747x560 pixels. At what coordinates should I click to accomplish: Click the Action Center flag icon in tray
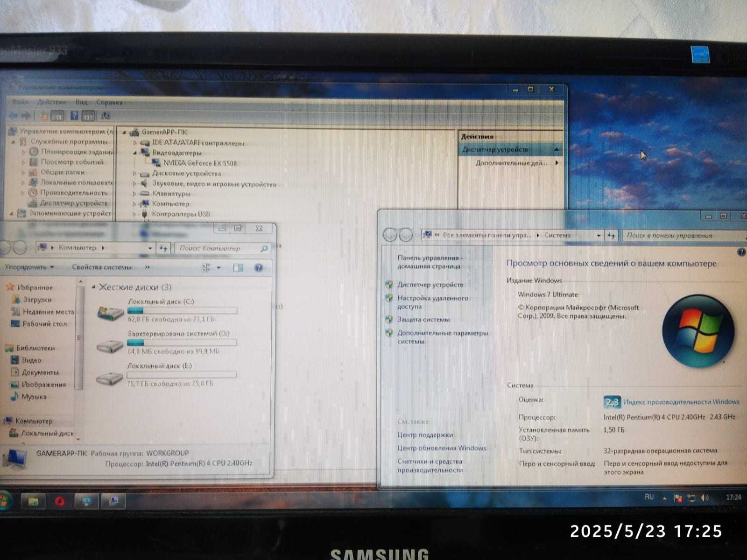coord(678,498)
